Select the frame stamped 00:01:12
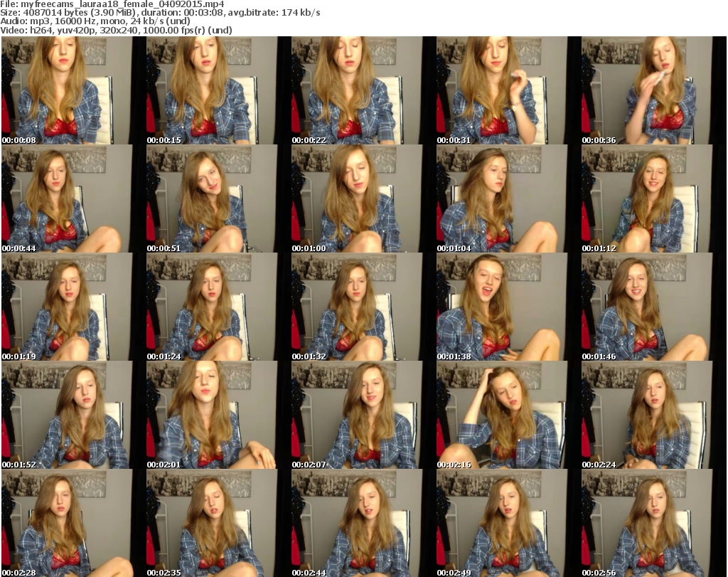This screenshot has width=728, height=577. (654, 198)
